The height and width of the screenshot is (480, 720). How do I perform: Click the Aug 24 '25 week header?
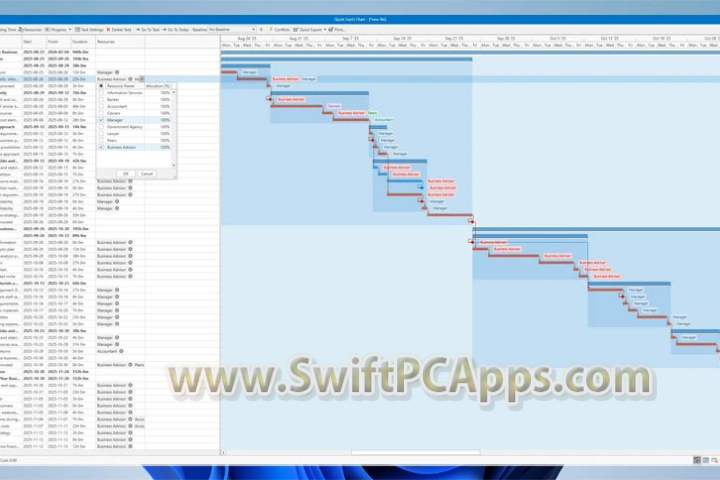point(247,39)
